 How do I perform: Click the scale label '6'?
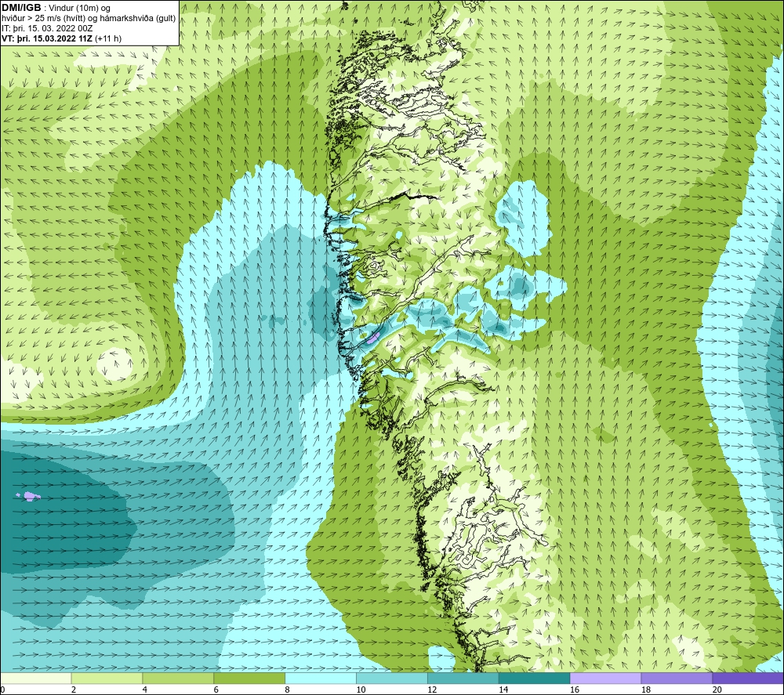point(216,690)
